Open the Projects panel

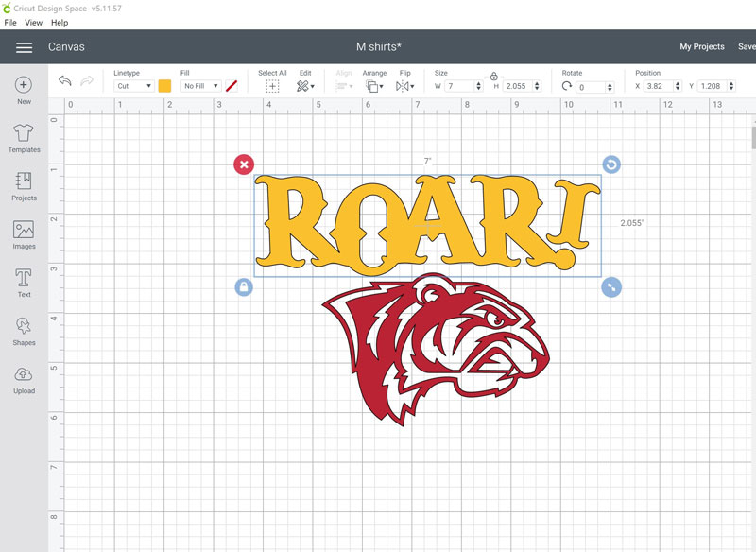click(24, 186)
